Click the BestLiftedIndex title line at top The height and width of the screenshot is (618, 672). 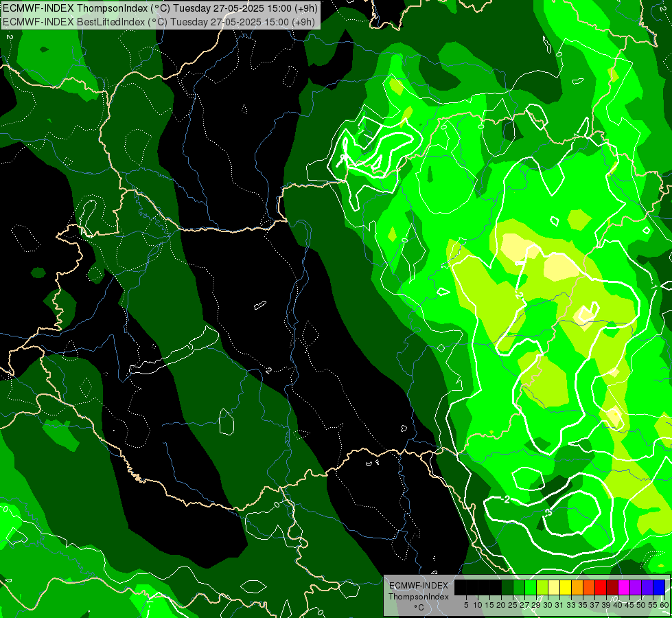point(159,22)
